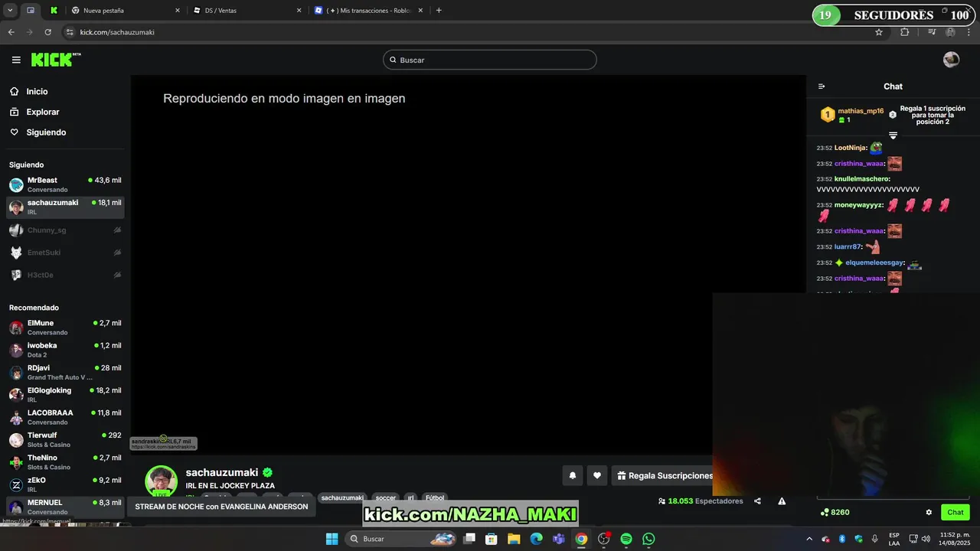Collapse the chat panel

click(822, 86)
